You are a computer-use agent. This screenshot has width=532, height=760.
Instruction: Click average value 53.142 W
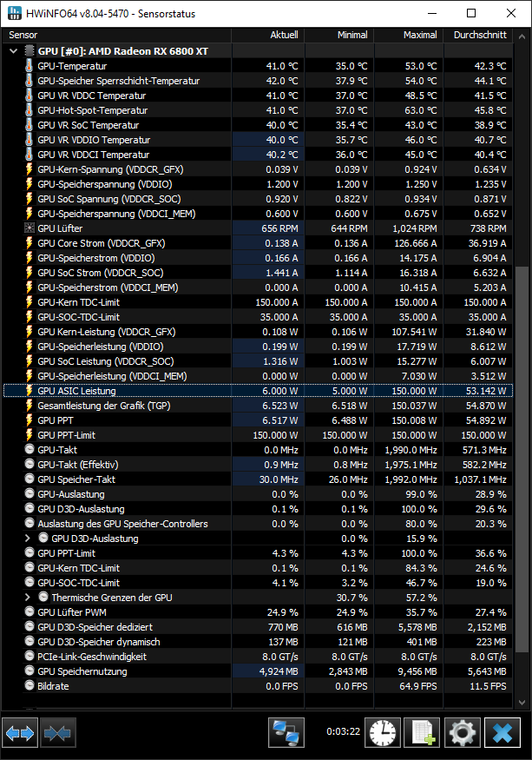click(486, 391)
